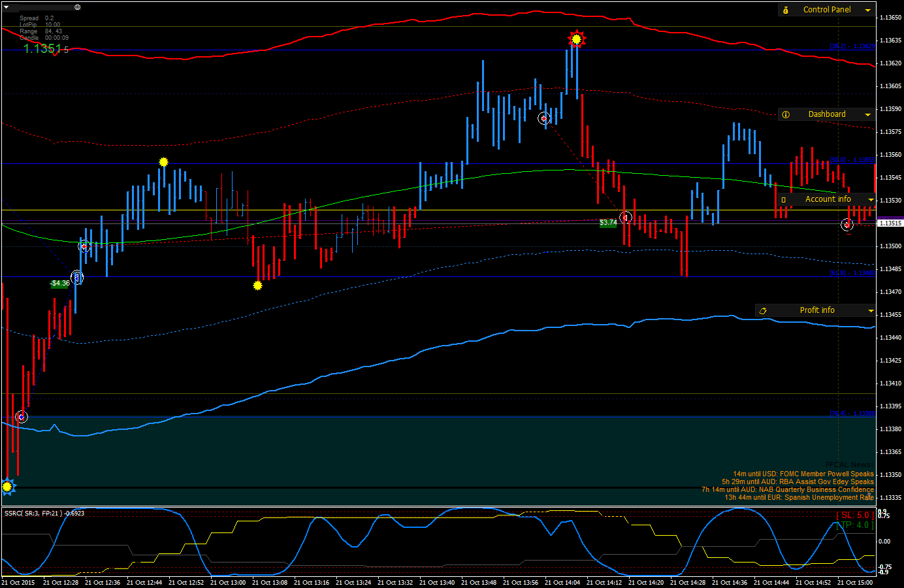This screenshot has width=904, height=588.
Task: Click the green 1.1351 price readout
Action: pos(43,49)
